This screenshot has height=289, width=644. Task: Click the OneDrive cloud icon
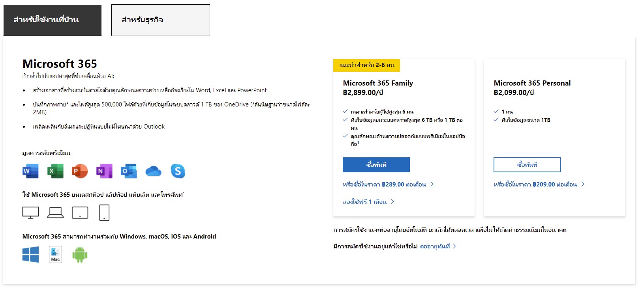coord(153,171)
